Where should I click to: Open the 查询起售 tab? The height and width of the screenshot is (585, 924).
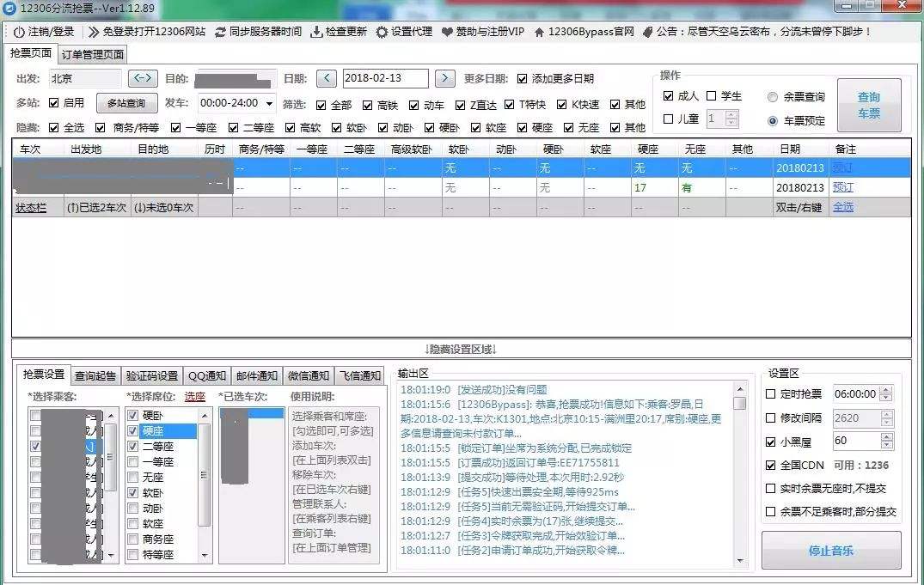pyautogui.click(x=95, y=376)
